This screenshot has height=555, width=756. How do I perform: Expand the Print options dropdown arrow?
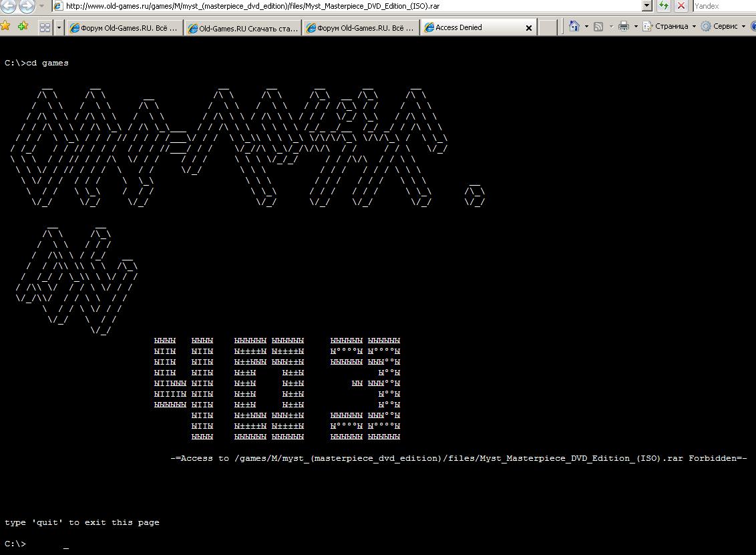[x=636, y=27]
